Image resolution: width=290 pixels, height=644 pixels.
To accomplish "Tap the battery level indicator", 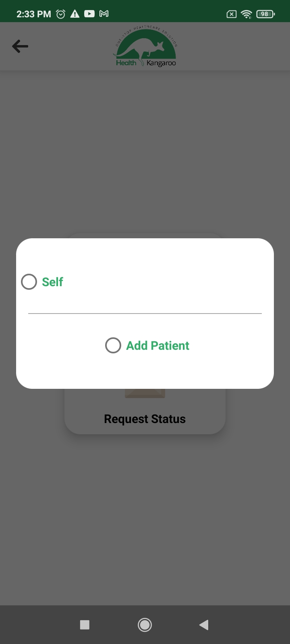I will pyautogui.click(x=265, y=14).
